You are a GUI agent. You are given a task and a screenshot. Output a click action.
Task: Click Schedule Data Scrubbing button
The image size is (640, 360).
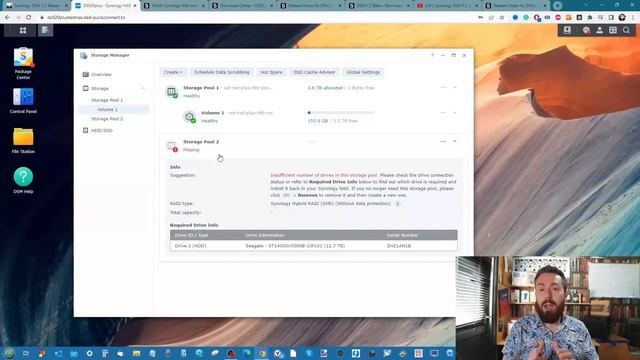(222, 72)
